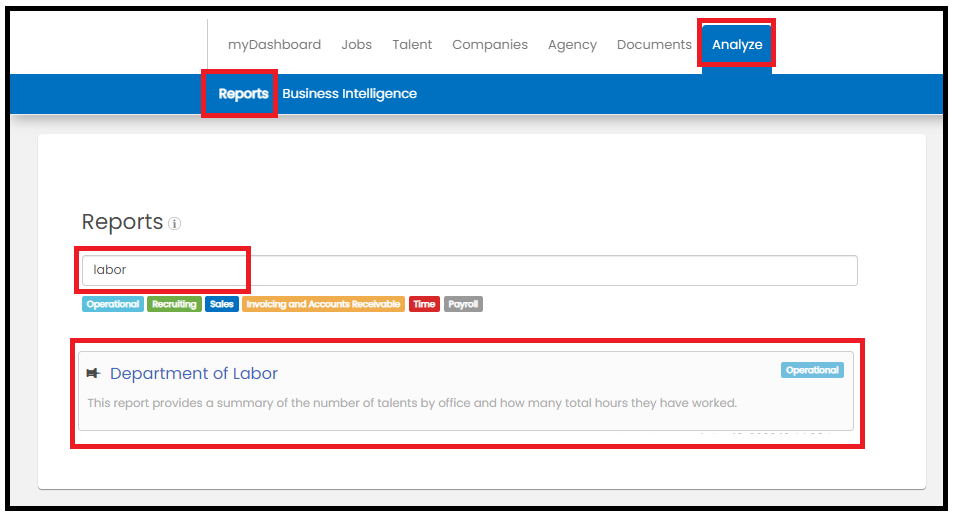Click the pin icon beside Department of Labor
953x523 pixels.
coord(93,373)
